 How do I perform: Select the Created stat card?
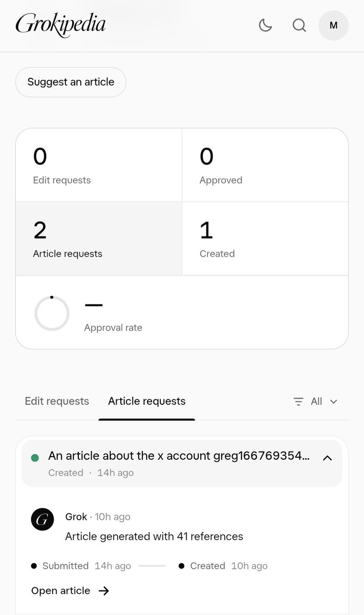click(265, 238)
